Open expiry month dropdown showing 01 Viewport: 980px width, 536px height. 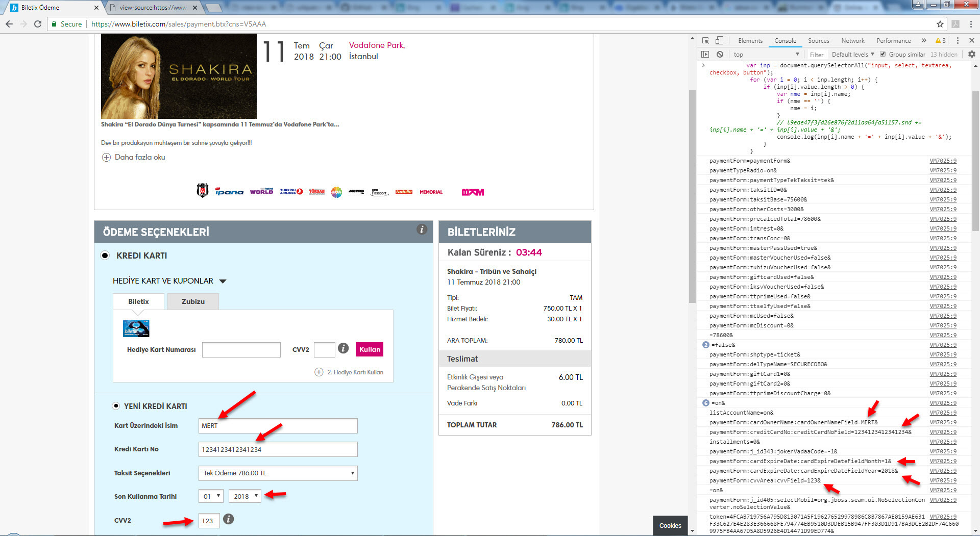pos(211,496)
